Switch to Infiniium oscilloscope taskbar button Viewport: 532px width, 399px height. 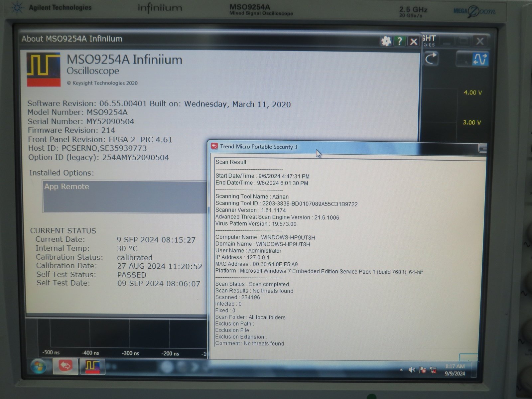[92, 366]
